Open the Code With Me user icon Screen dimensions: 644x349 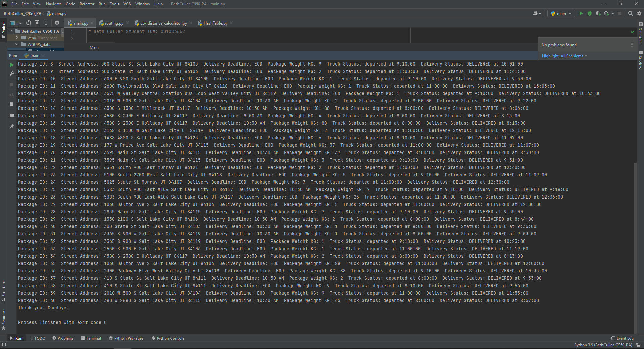coord(537,13)
